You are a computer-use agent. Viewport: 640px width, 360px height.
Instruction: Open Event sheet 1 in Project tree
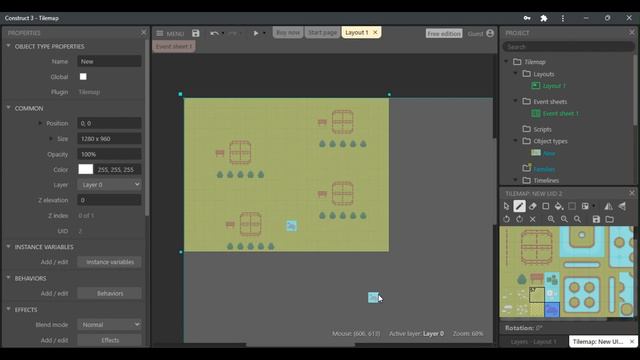click(x=560, y=113)
